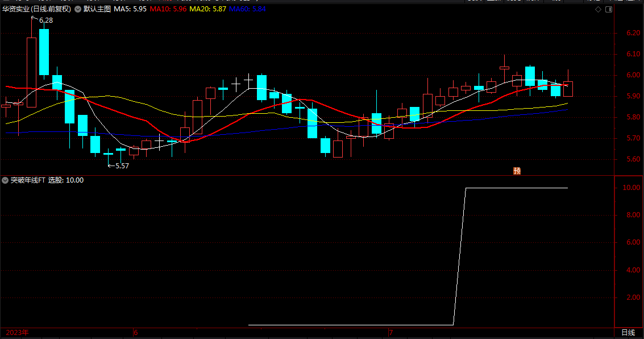
Task: Click the month 6 timeline marker
Action: [136, 333]
